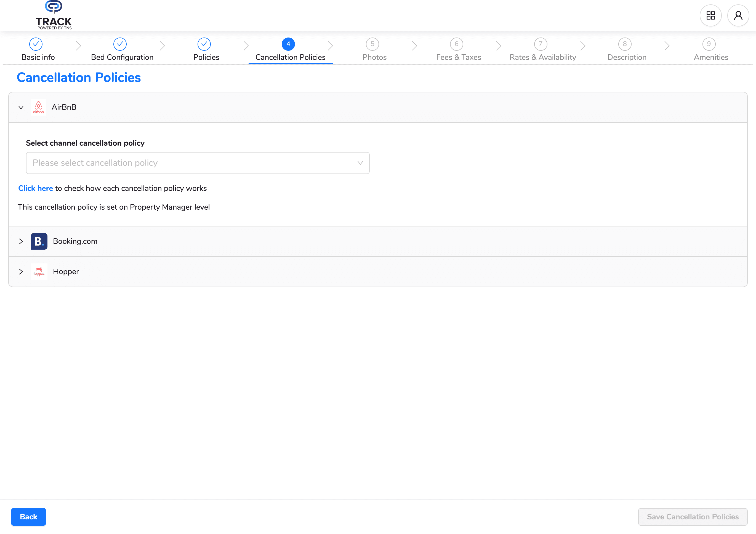The image size is (756, 534).
Task: Click the Policies checkmark circle
Action: pyautogui.click(x=204, y=44)
